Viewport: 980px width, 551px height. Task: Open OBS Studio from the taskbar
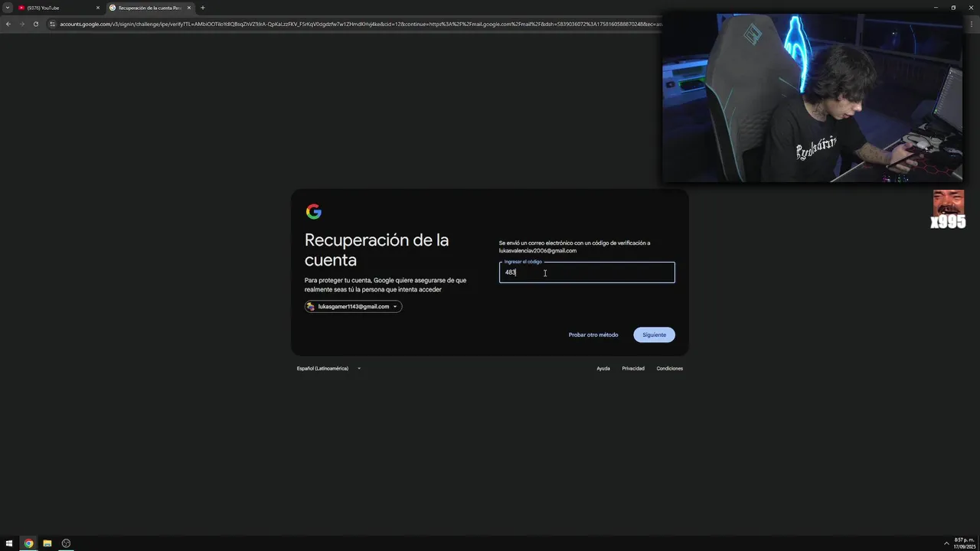pyautogui.click(x=66, y=543)
